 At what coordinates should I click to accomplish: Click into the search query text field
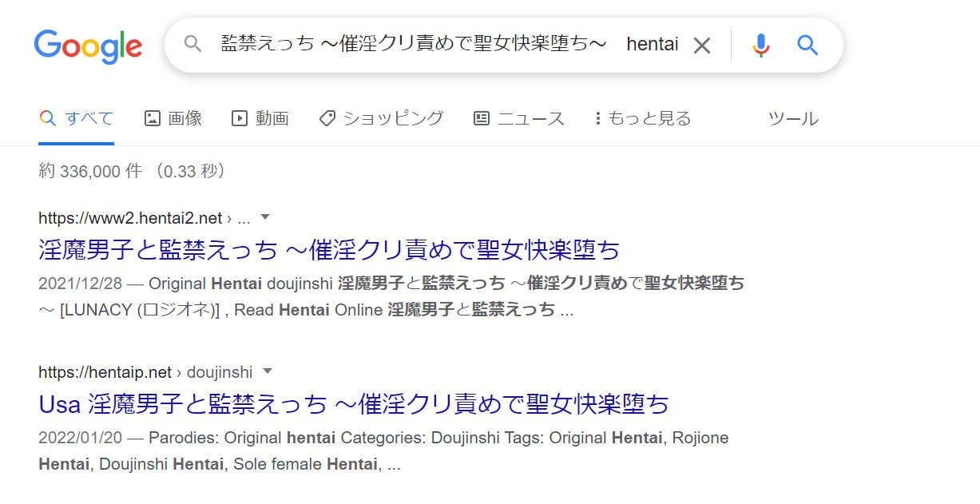pyautogui.click(x=449, y=45)
